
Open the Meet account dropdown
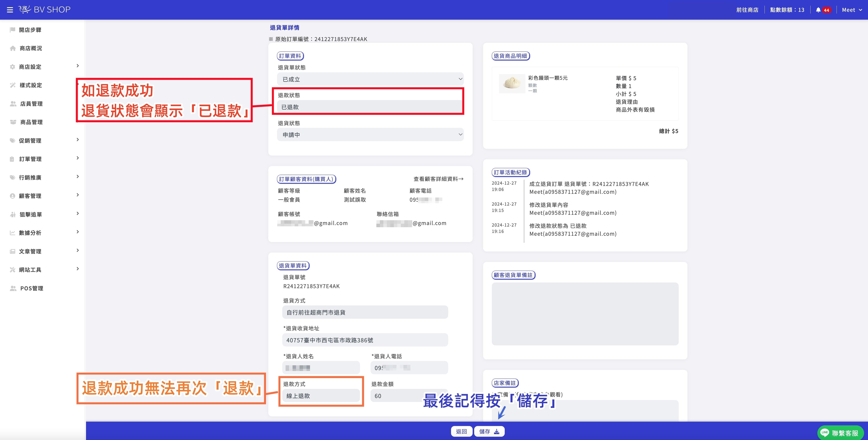[852, 10]
